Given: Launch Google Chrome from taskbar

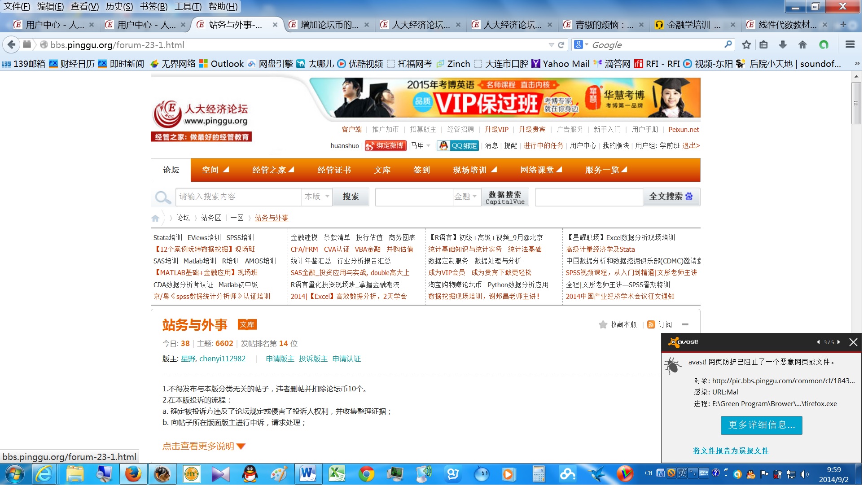Looking at the screenshot, I should click(x=366, y=474).
